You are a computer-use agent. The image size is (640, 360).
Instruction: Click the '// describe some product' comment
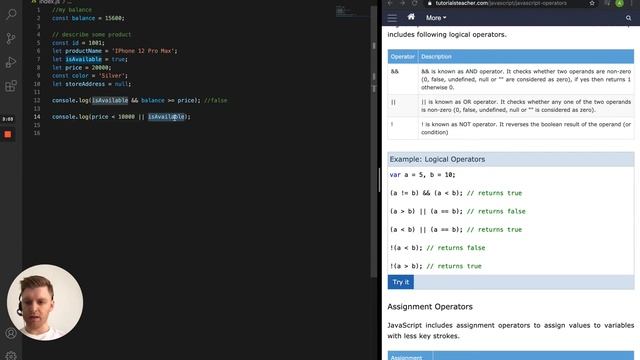tap(91, 35)
